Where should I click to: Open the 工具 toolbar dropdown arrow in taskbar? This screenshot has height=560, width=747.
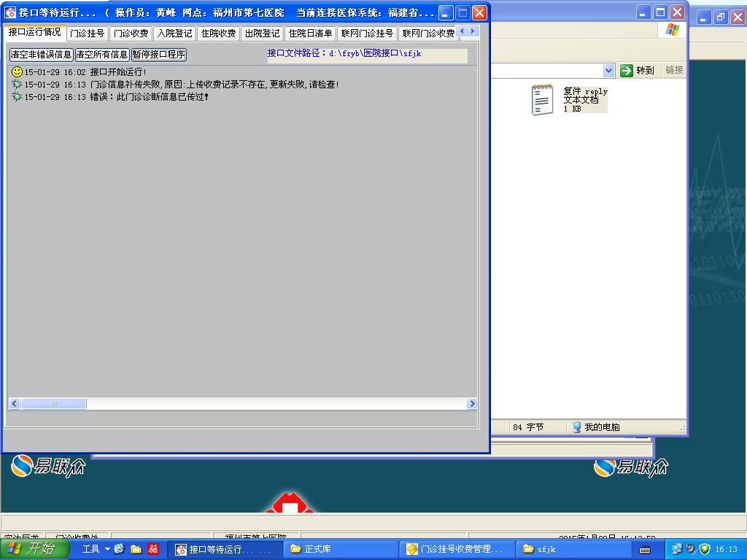(107, 549)
